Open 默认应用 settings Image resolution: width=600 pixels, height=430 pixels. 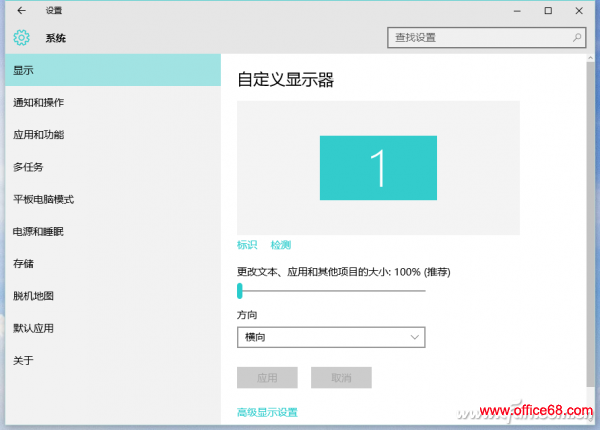[113, 328]
